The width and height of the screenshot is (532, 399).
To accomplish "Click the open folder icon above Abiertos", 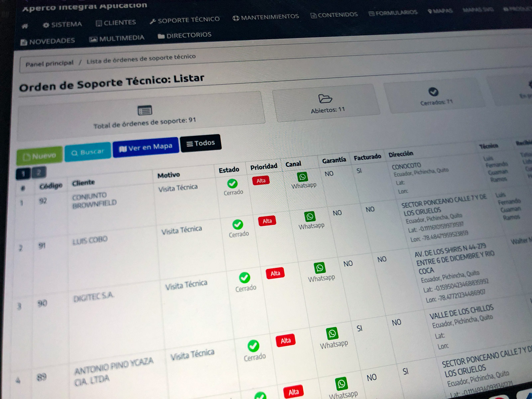I will pos(325,99).
